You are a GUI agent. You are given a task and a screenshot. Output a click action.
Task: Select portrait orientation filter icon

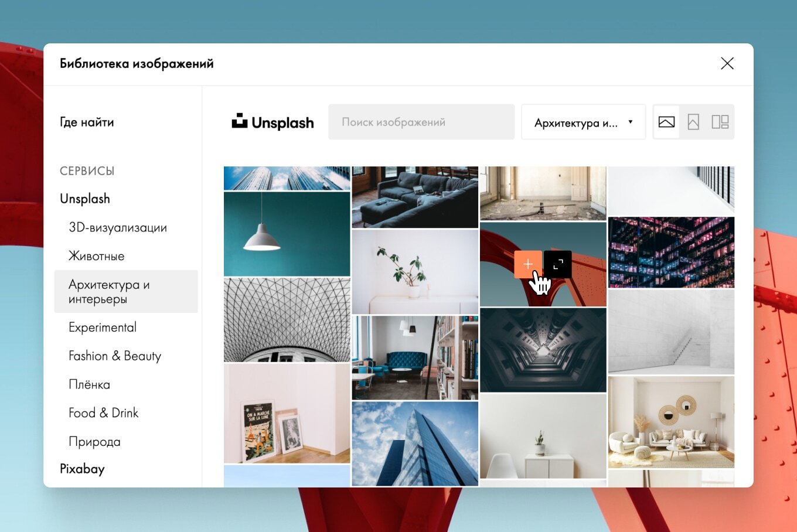693,122
